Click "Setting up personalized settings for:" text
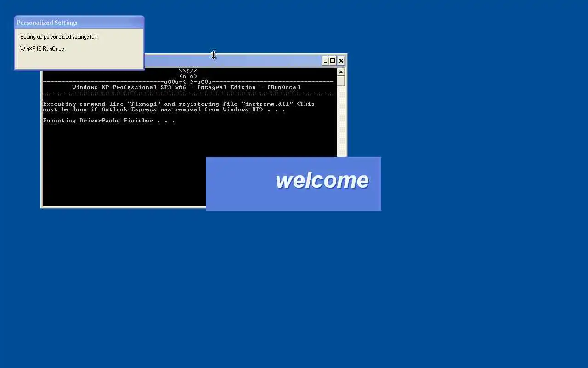Viewport: 588px width, 368px height. (58, 37)
